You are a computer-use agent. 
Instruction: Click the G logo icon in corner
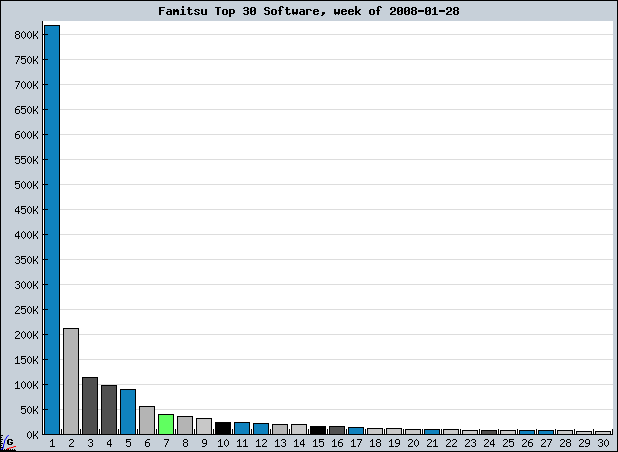[x=8, y=443]
